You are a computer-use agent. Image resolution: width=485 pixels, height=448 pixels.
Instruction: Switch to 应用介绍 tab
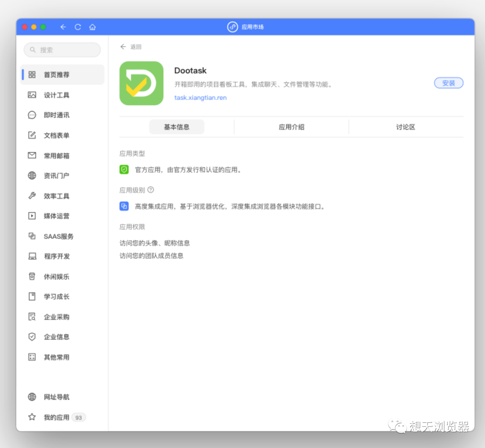pos(291,127)
